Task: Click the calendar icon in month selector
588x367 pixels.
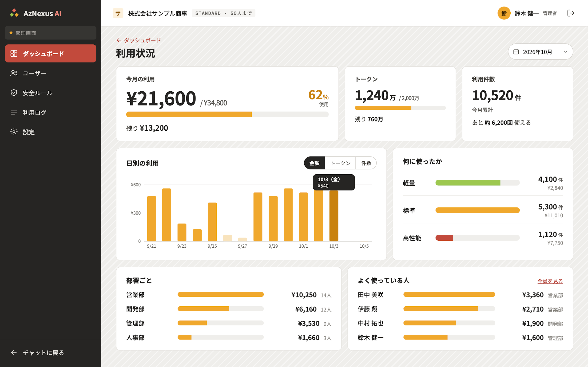Action: pos(516,52)
